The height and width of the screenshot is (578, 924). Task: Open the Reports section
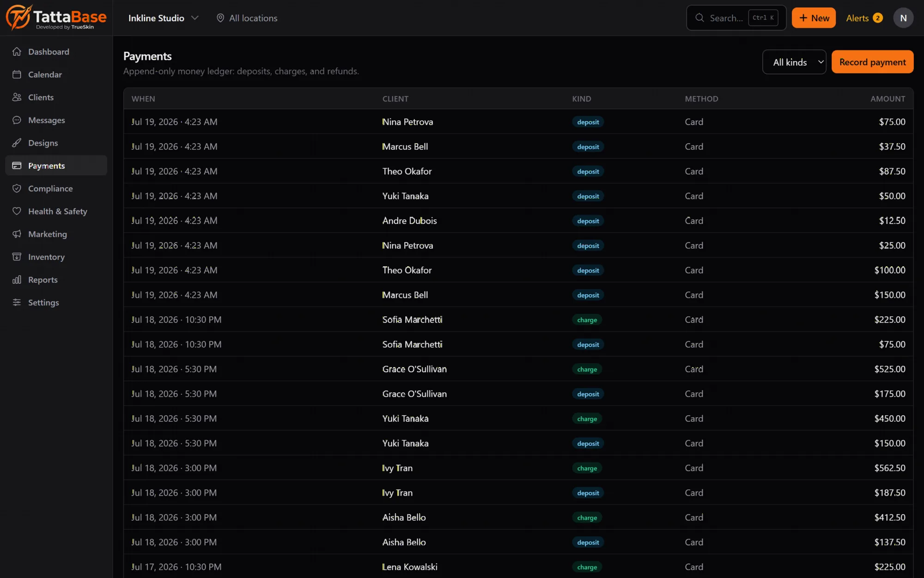pyautogui.click(x=56, y=280)
